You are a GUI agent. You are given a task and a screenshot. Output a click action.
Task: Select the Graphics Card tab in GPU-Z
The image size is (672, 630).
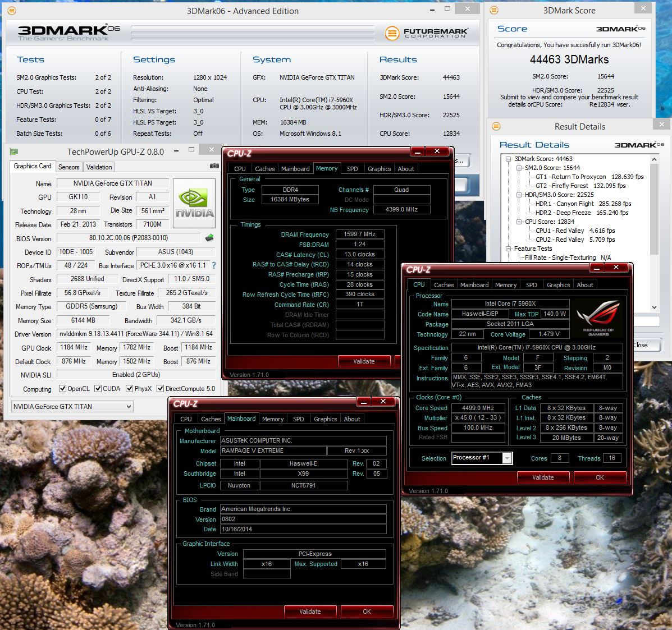pyautogui.click(x=33, y=166)
